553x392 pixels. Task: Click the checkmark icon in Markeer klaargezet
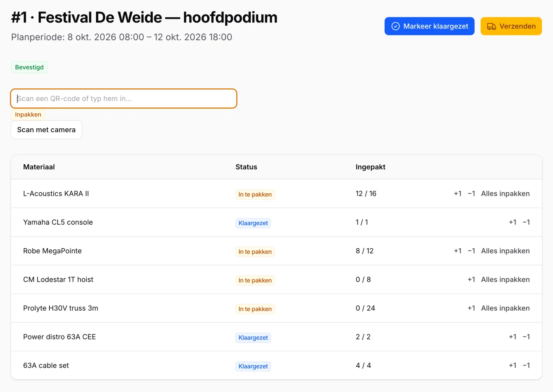point(395,26)
